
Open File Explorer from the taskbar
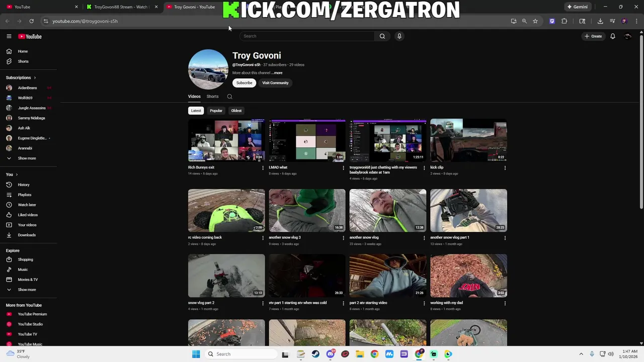click(360, 354)
